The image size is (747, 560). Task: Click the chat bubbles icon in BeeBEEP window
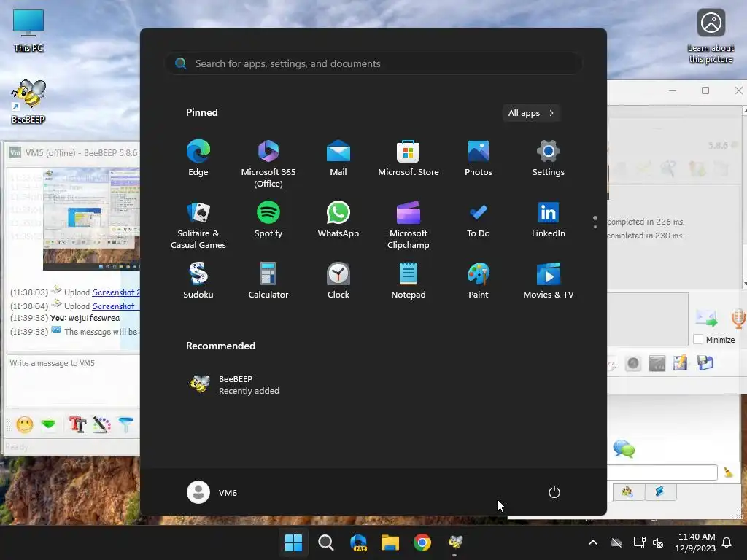pos(624,448)
